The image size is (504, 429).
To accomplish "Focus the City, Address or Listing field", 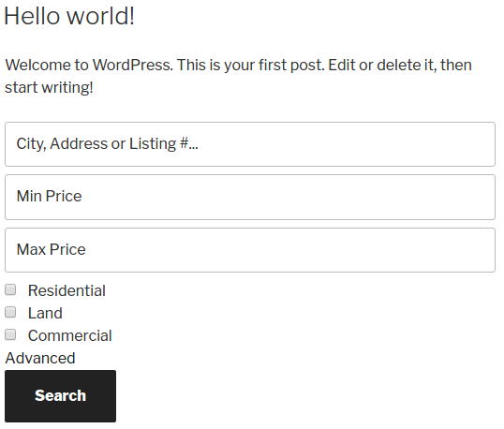I will (250, 144).
